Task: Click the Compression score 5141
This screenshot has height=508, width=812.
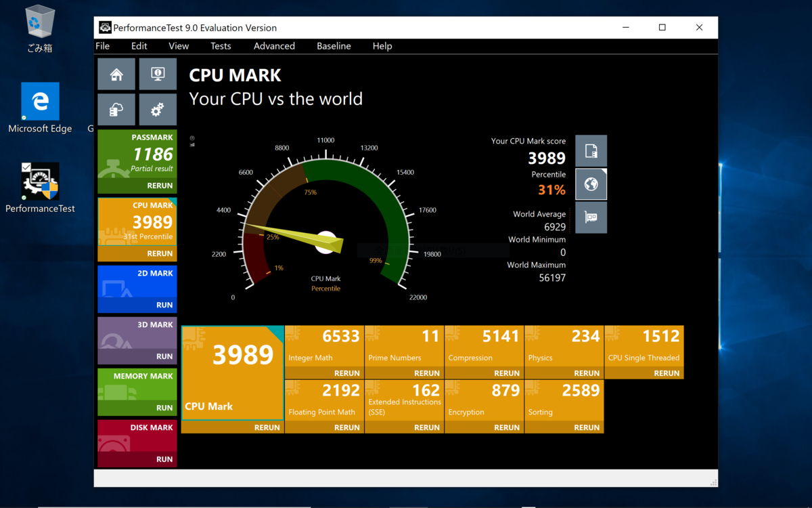Action: coord(501,337)
